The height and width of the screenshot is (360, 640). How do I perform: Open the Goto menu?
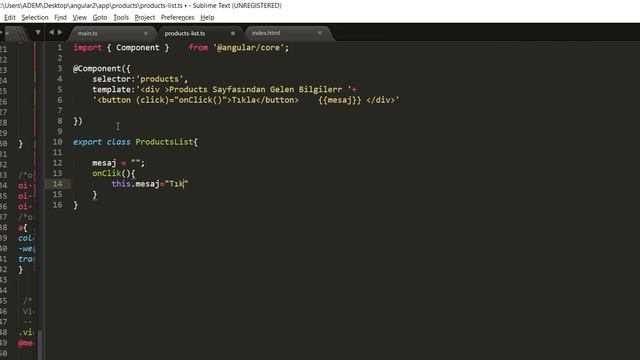point(100,18)
